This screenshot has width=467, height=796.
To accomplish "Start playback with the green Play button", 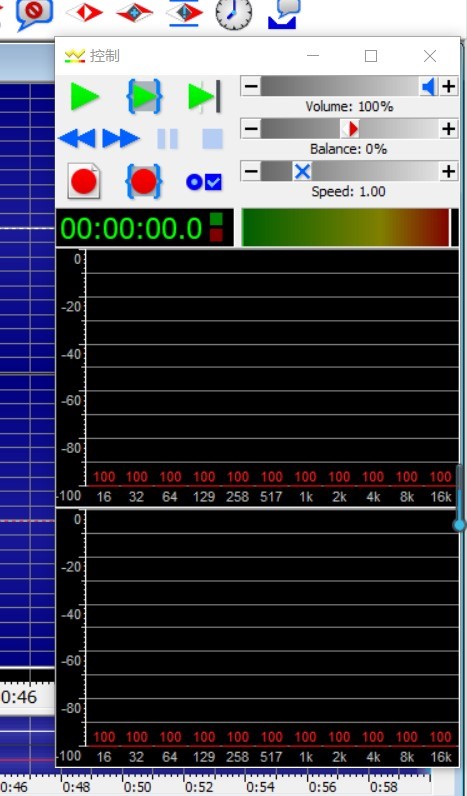I will [84, 97].
